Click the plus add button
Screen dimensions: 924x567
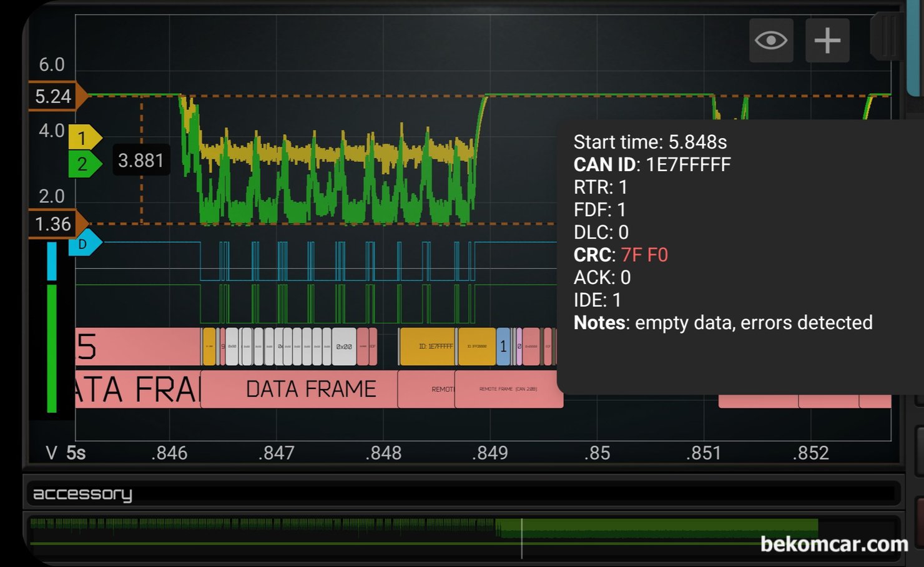tap(827, 41)
